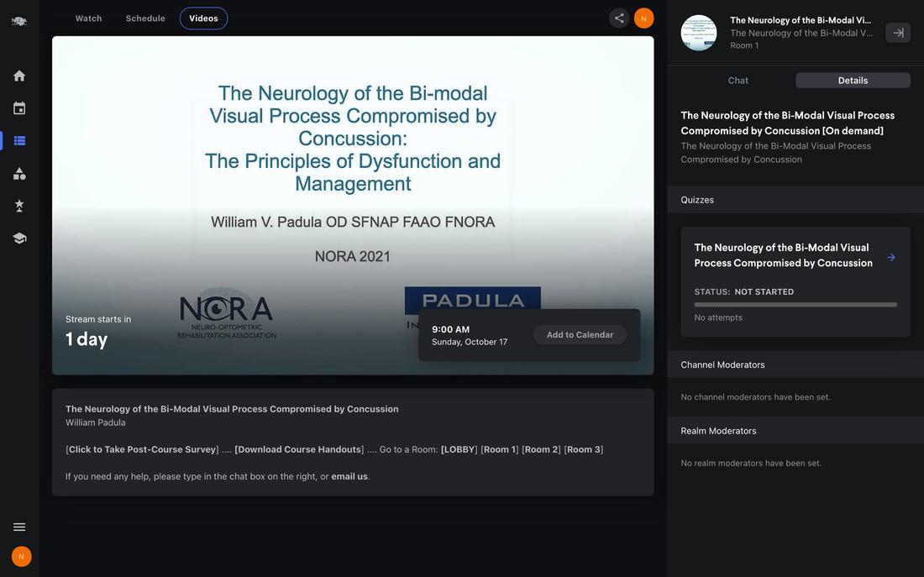Click the Add to Calendar button
This screenshot has height=577, width=924.
click(x=580, y=335)
